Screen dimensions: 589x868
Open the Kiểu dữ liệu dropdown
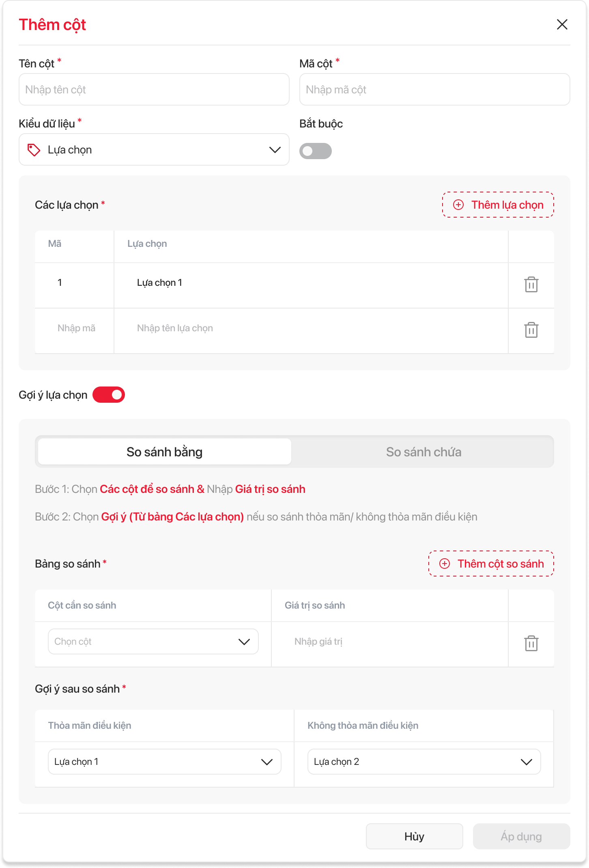[154, 150]
